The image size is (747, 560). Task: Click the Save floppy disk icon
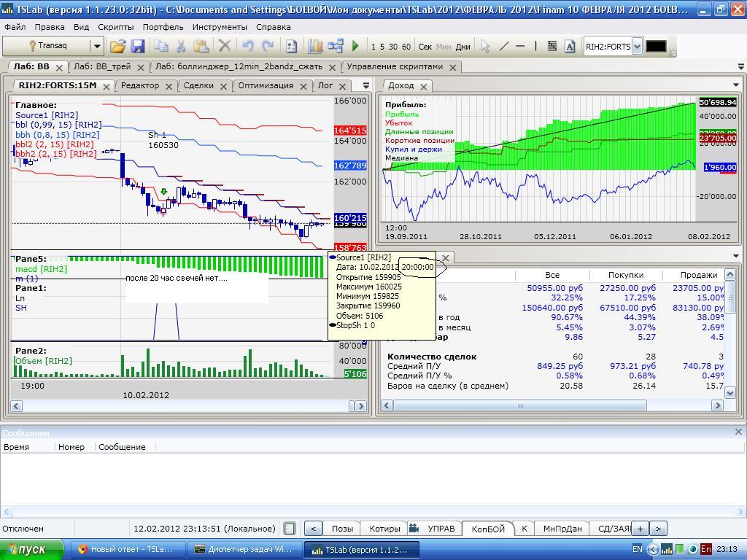pyautogui.click(x=137, y=46)
